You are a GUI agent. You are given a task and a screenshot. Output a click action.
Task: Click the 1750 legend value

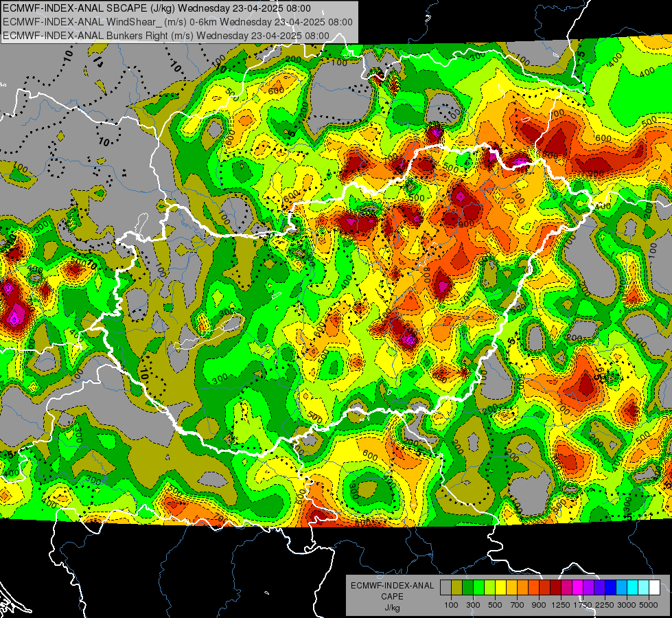pyautogui.click(x=583, y=605)
